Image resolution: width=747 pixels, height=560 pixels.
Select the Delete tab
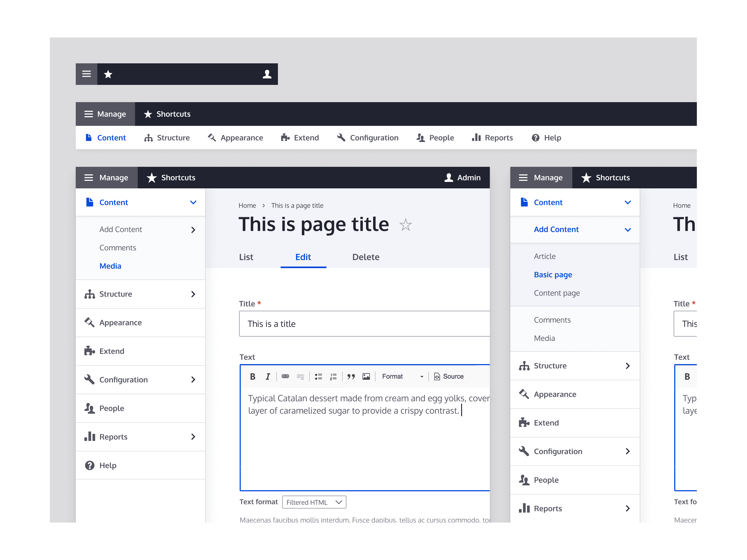(x=365, y=257)
